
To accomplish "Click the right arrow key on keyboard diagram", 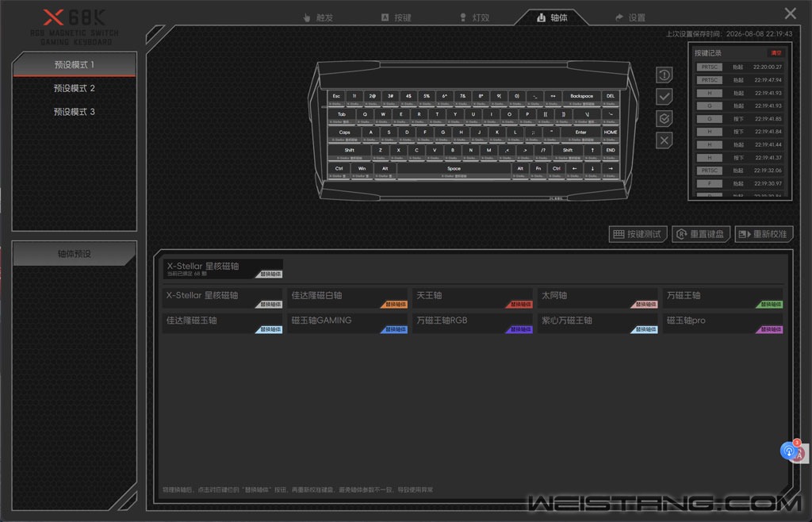I will tap(611, 171).
